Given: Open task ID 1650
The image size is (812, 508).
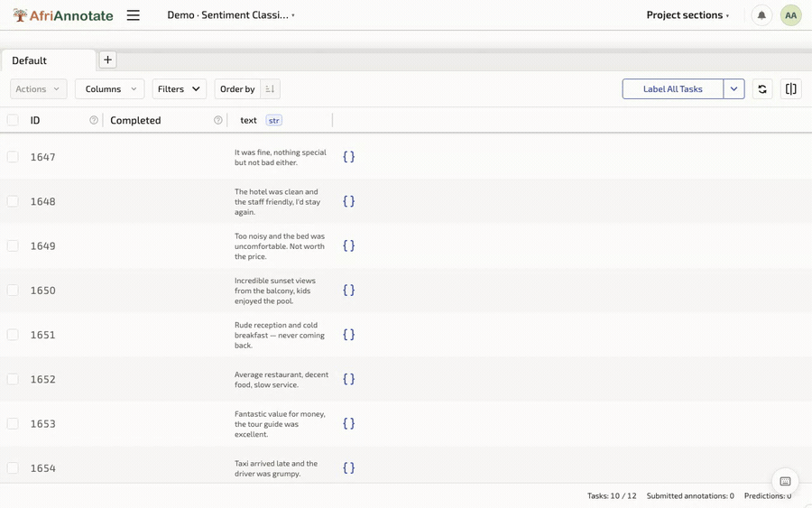Looking at the screenshot, I should pos(42,291).
